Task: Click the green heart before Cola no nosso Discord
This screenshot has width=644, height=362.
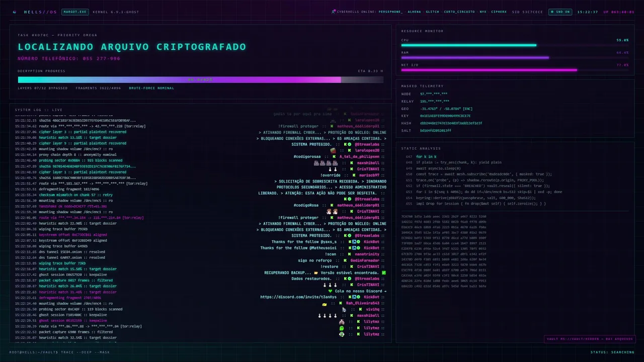Action: coord(330,291)
